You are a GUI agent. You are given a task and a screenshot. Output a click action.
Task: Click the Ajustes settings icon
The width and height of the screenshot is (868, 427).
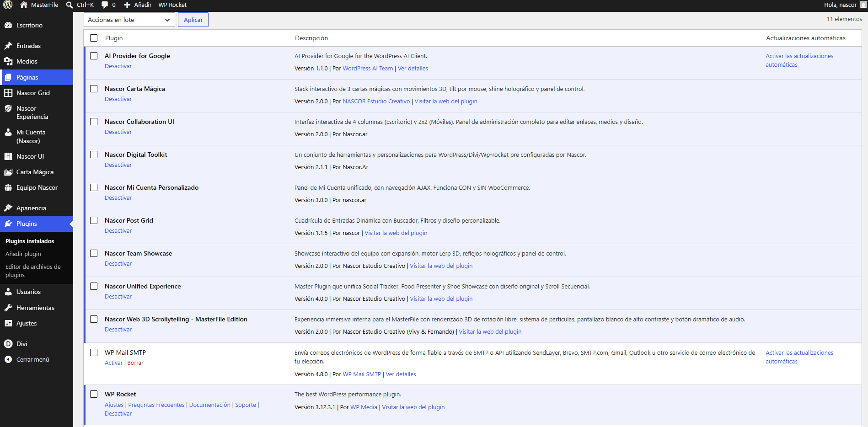coord(8,323)
